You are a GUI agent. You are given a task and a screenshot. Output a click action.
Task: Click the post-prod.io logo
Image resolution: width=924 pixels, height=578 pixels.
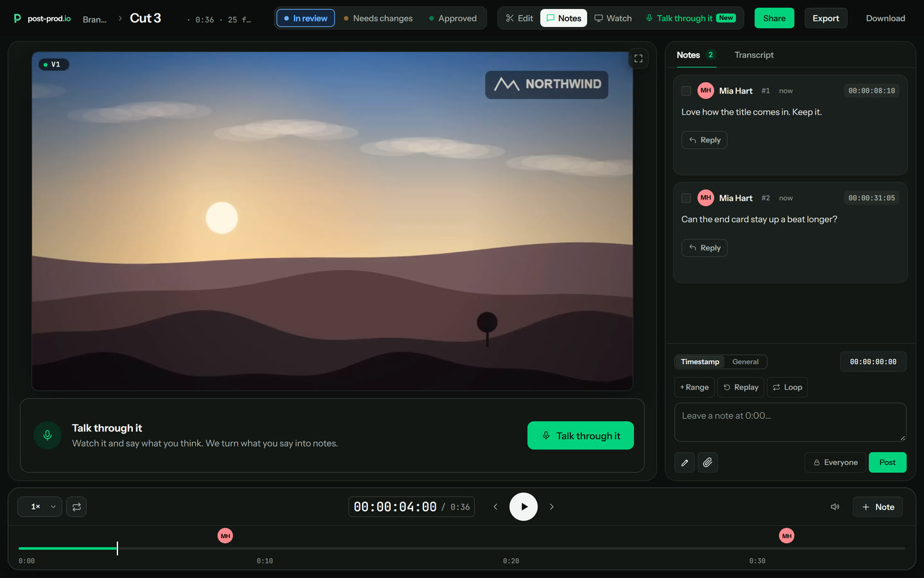pyautogui.click(x=42, y=19)
